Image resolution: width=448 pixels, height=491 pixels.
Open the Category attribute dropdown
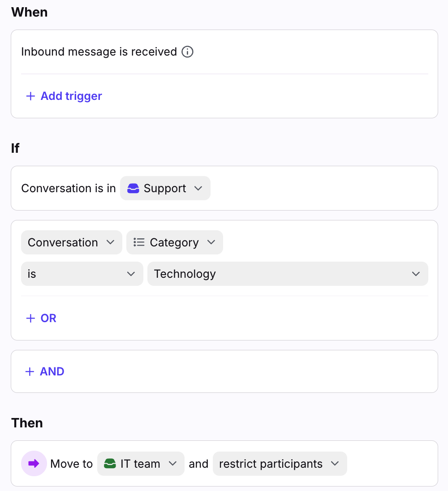[175, 242]
